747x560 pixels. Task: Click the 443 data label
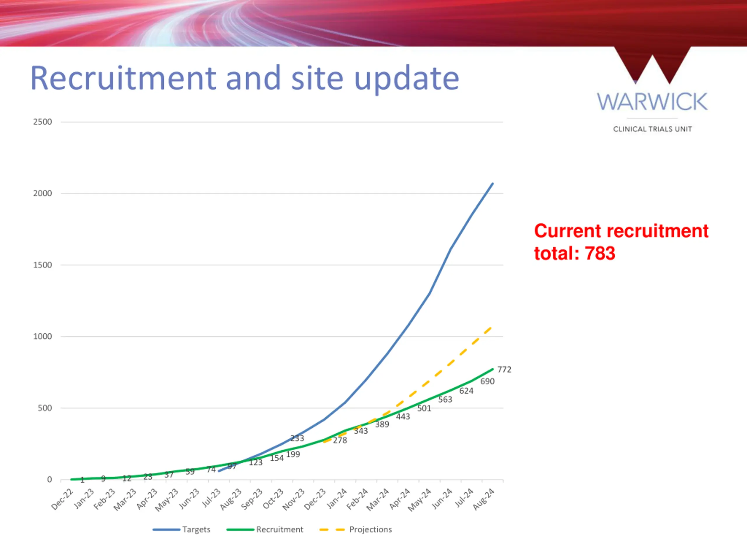pyautogui.click(x=403, y=416)
